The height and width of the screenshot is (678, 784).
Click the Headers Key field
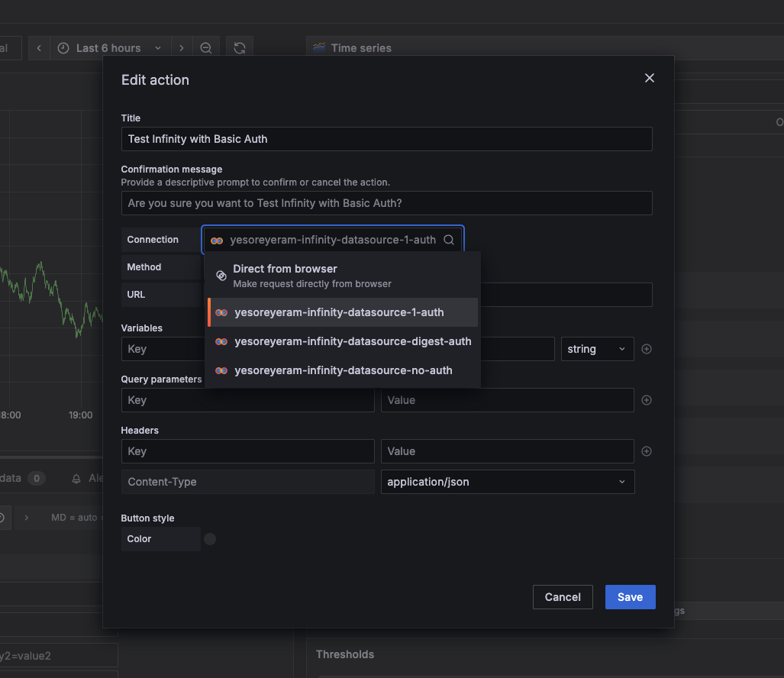pos(247,451)
